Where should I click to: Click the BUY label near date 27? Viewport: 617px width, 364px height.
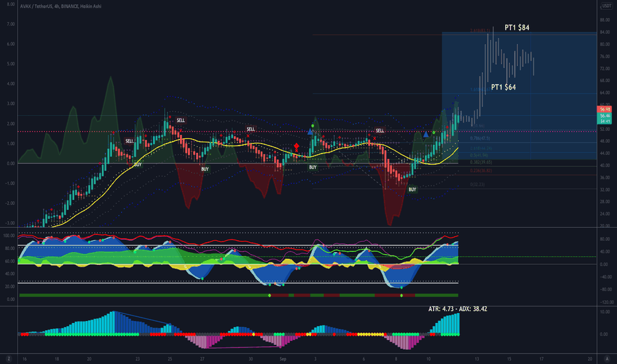coord(205,169)
